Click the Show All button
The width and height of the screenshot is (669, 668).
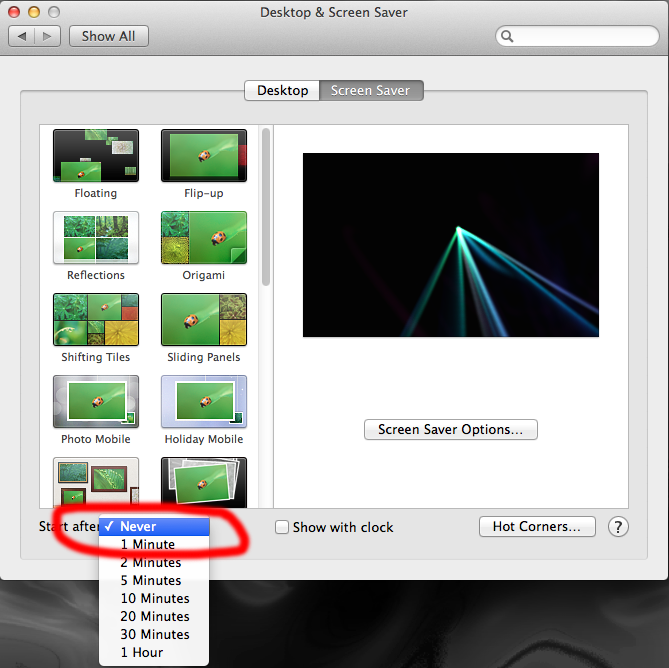click(x=109, y=36)
